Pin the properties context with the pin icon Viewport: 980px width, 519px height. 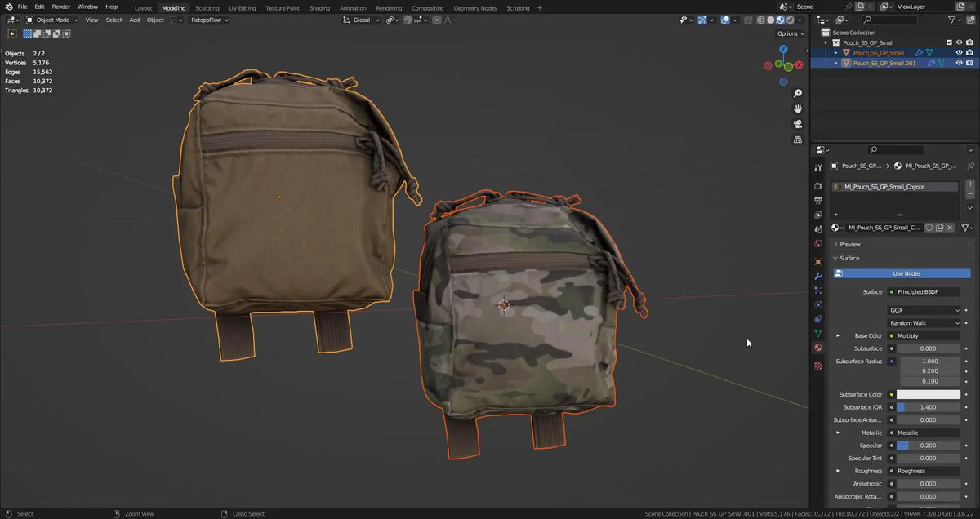(x=970, y=166)
